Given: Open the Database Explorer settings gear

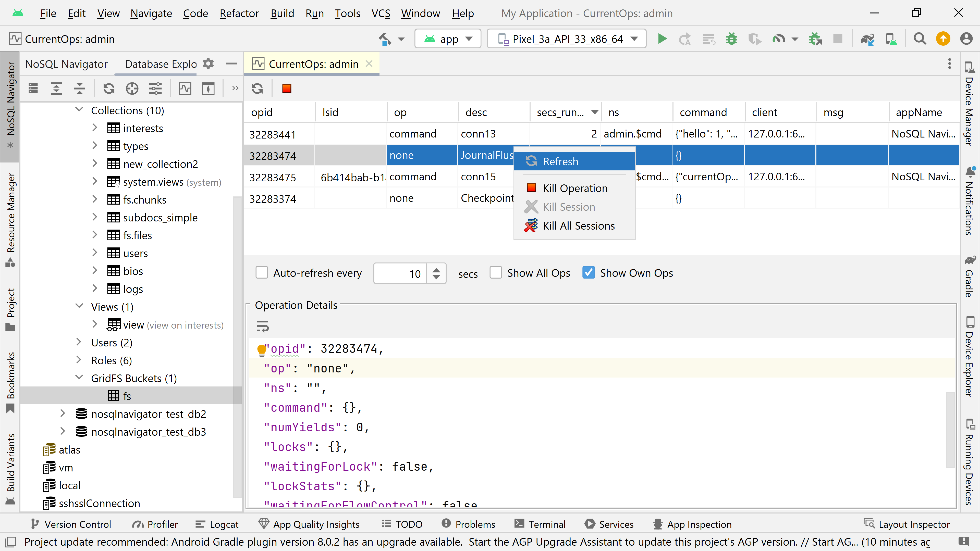Looking at the screenshot, I should (208, 64).
